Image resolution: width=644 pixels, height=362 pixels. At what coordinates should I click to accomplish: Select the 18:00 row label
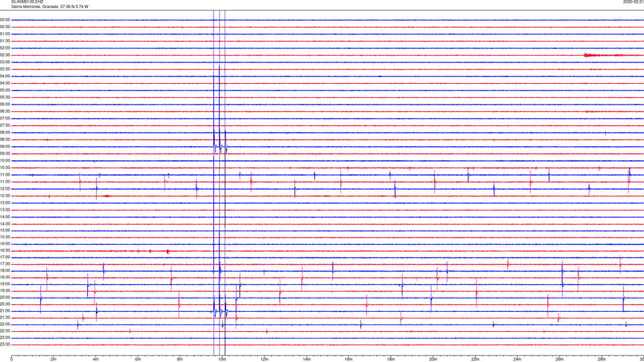click(x=5, y=270)
